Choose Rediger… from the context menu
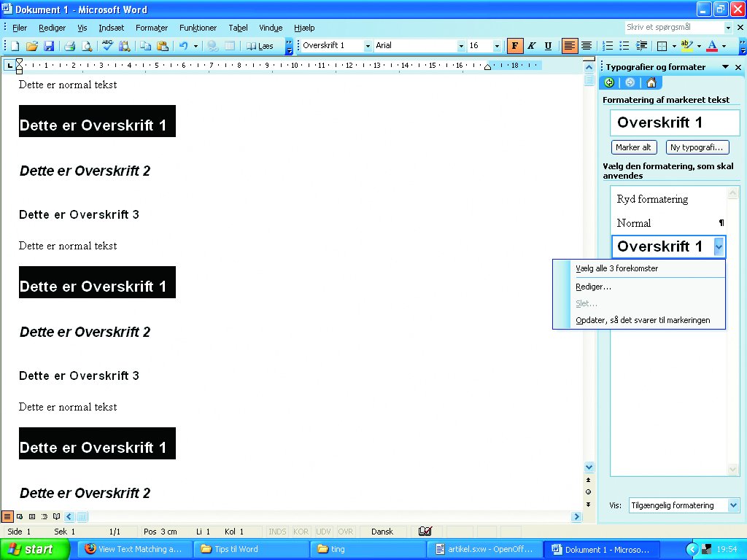Image resolution: width=747 pixels, height=560 pixels. (593, 287)
